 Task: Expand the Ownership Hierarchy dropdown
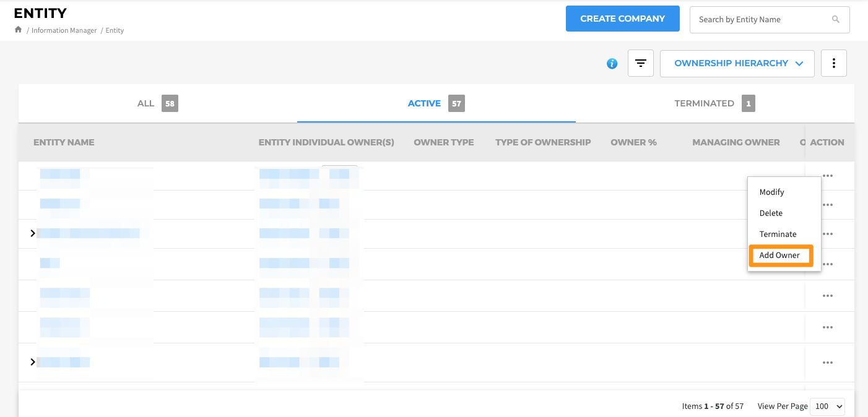[x=737, y=63]
